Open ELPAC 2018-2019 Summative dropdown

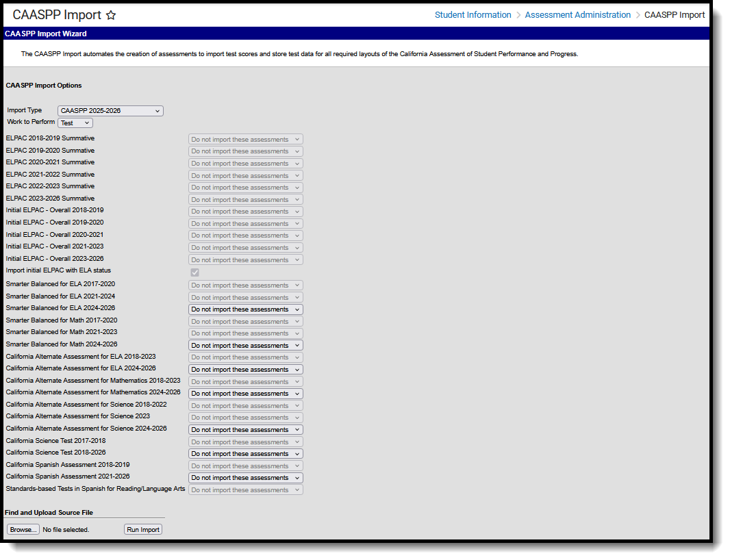click(x=246, y=140)
